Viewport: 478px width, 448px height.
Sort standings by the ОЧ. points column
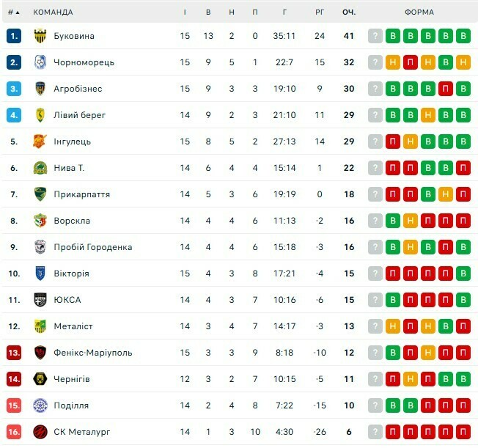[348, 12]
